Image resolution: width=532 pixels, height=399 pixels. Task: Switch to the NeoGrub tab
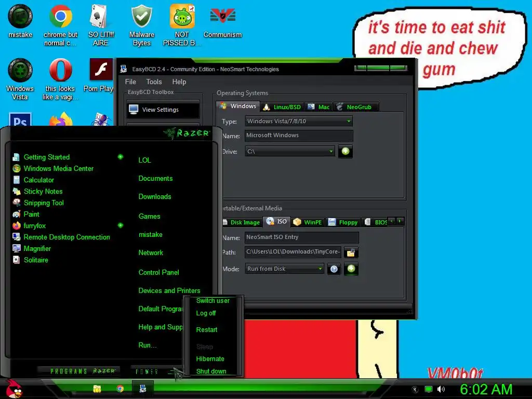tap(355, 107)
